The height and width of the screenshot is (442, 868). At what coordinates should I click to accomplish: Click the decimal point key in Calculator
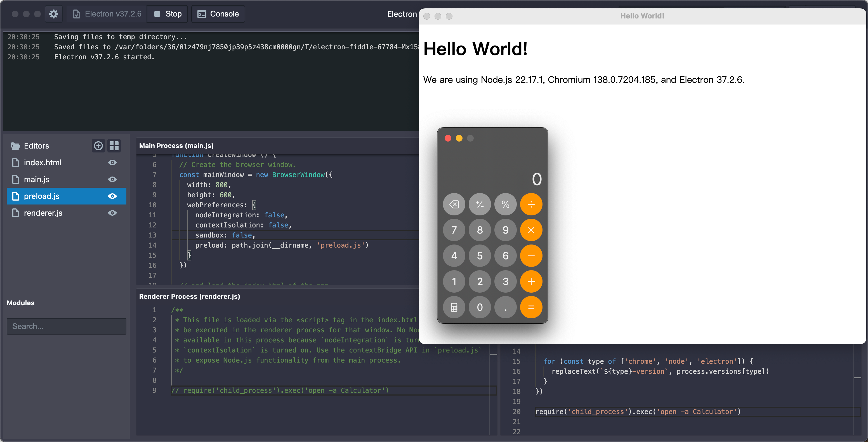click(x=505, y=307)
